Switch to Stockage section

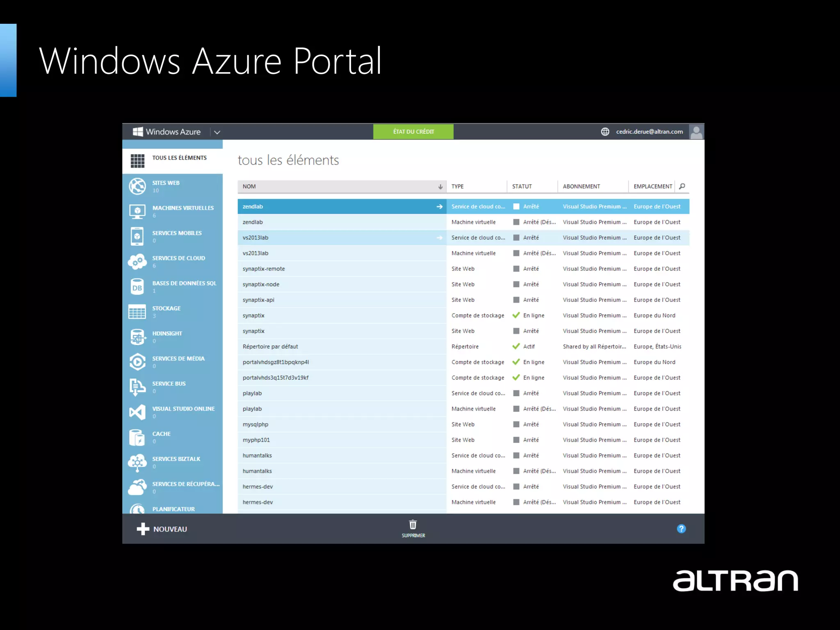click(x=173, y=312)
